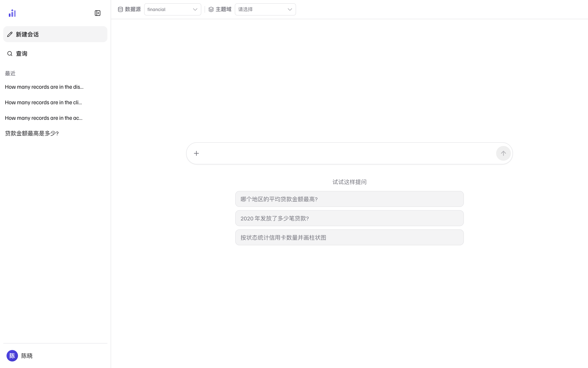This screenshot has width=588, height=368.
Task: Click the plus attachment icon in input
Action: point(196,153)
